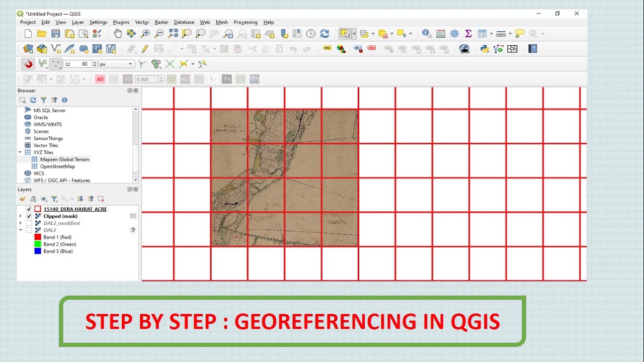This screenshot has height=362, width=644.
Task: Open the Data Source Manager icon
Action: pyautogui.click(x=28, y=49)
